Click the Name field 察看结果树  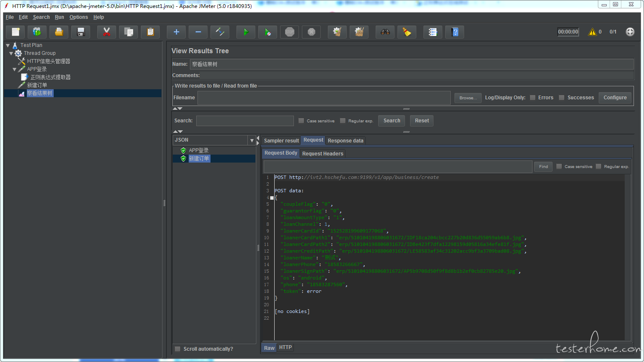(x=412, y=64)
